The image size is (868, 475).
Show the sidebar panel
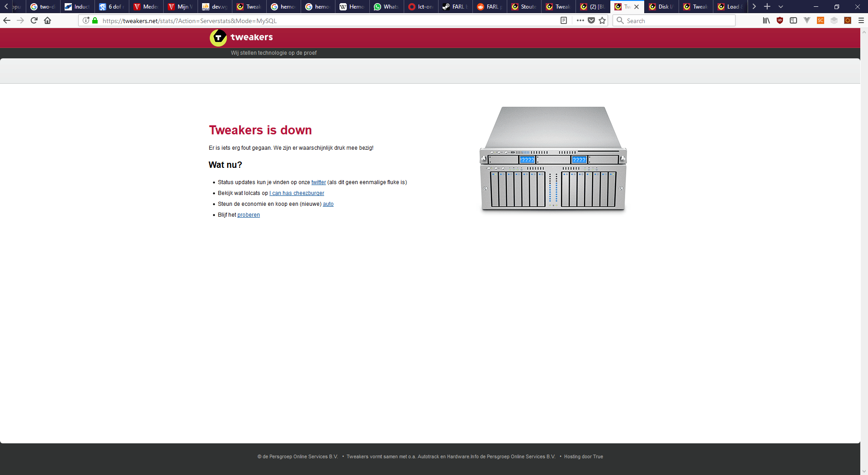tap(793, 20)
